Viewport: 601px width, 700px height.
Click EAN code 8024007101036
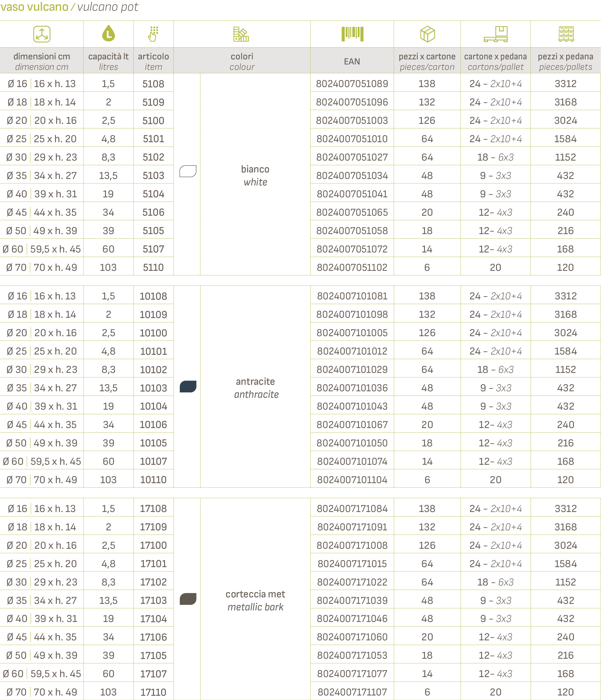[352, 388]
